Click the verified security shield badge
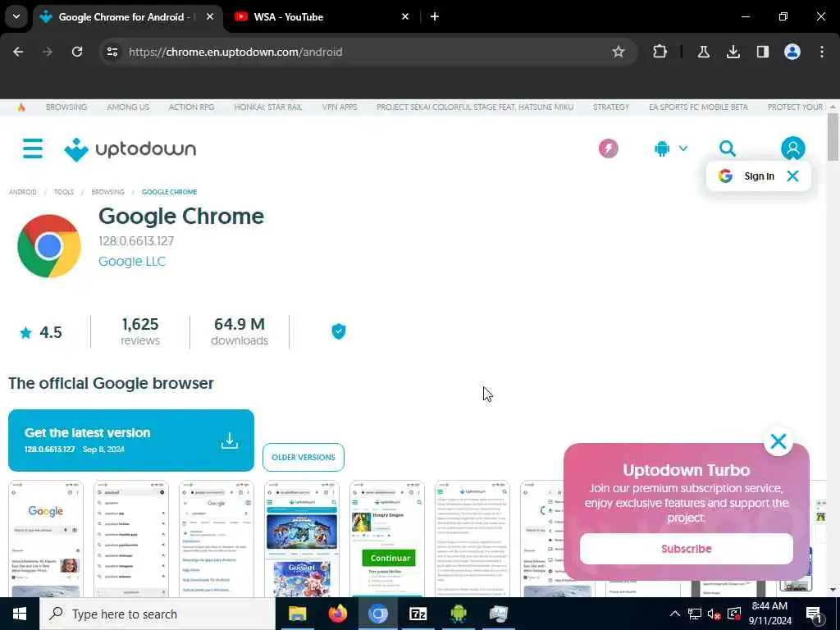The width and height of the screenshot is (840, 630). 339,331
